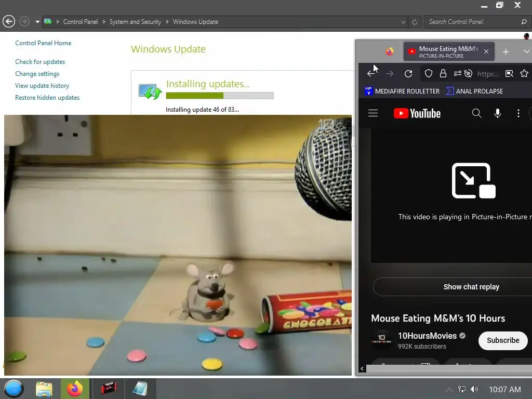Image resolution: width=532 pixels, height=399 pixels.
Task: Click the 10:07 AM clock
Action: (505, 390)
